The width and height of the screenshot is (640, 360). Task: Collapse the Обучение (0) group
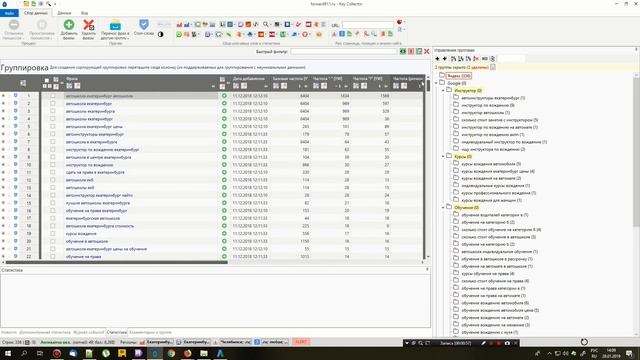(443, 207)
